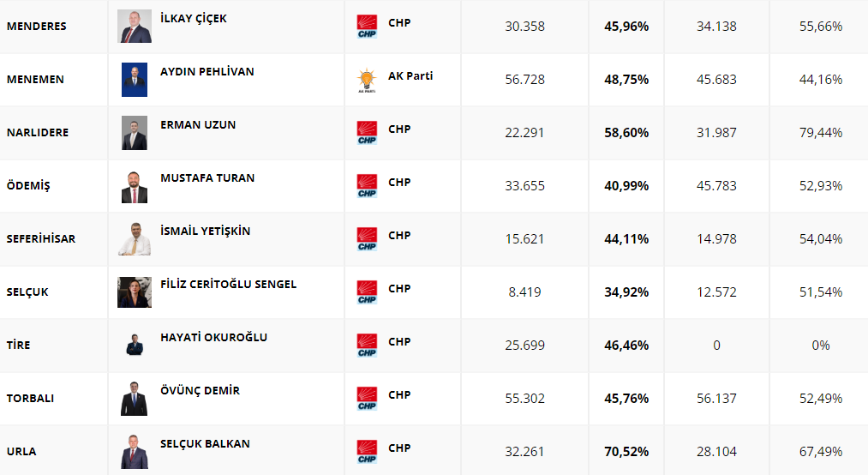Viewport: 868px width, 475px height.
Task: Click the candidate name Selçuk Balkan
Action: (x=205, y=444)
